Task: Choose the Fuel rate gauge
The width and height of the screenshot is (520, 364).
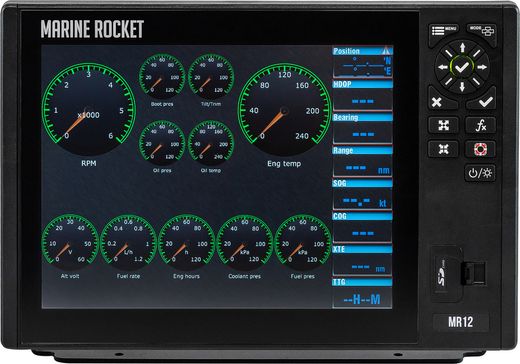Action: (128, 243)
